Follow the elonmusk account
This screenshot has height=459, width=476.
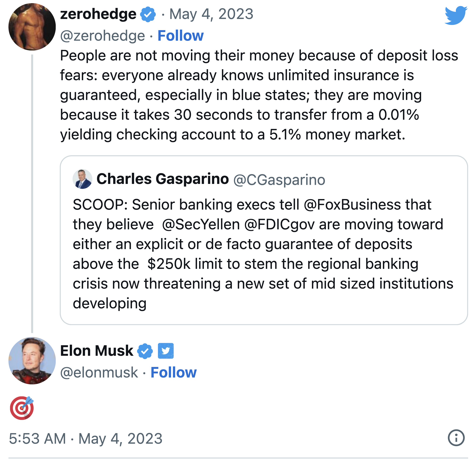pos(173,372)
